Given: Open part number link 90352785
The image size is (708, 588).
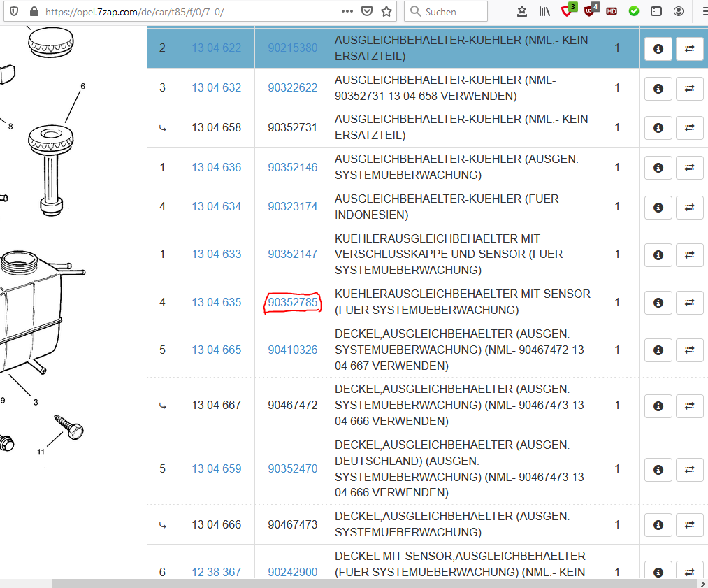Looking at the screenshot, I should [x=293, y=302].
